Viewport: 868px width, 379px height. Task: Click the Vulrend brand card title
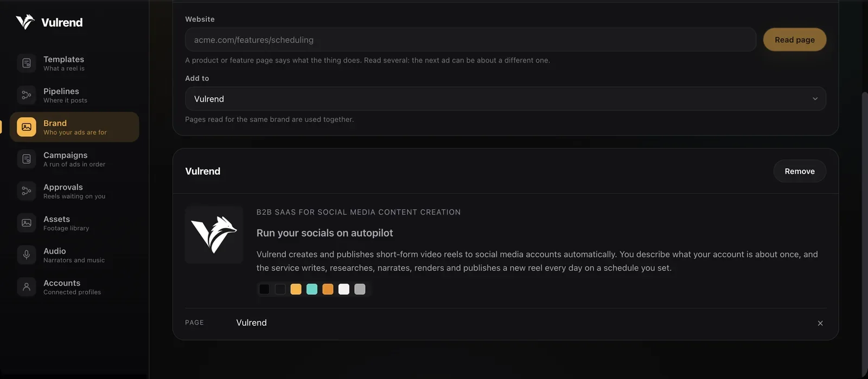click(203, 171)
